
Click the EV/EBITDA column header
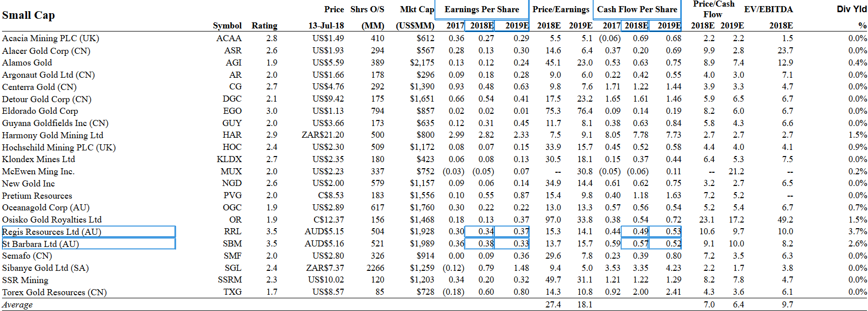(768, 10)
